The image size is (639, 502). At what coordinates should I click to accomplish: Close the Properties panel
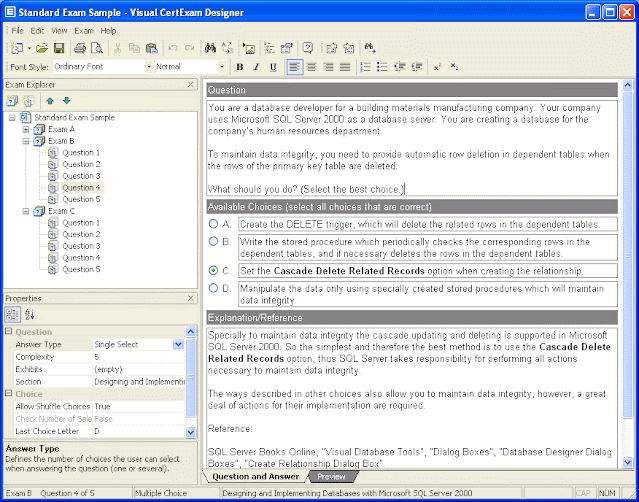point(190,298)
